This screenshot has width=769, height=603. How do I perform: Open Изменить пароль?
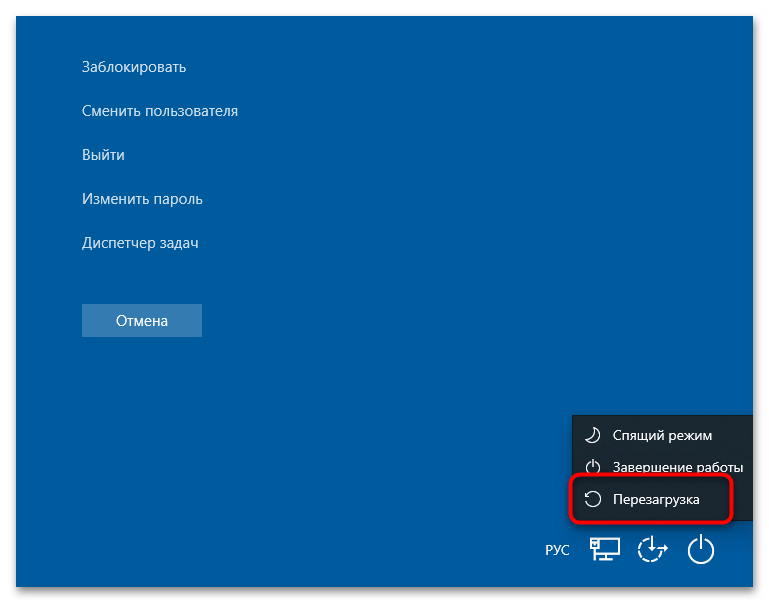(x=142, y=199)
